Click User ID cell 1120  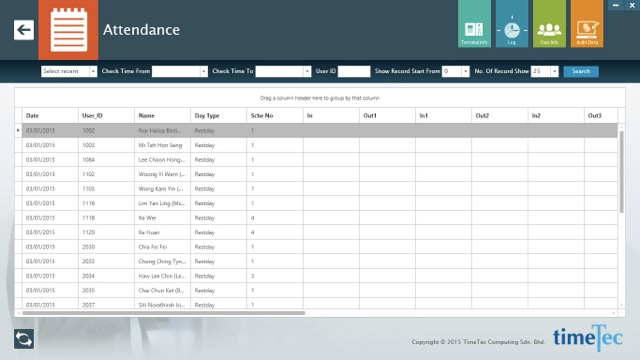[x=106, y=232]
